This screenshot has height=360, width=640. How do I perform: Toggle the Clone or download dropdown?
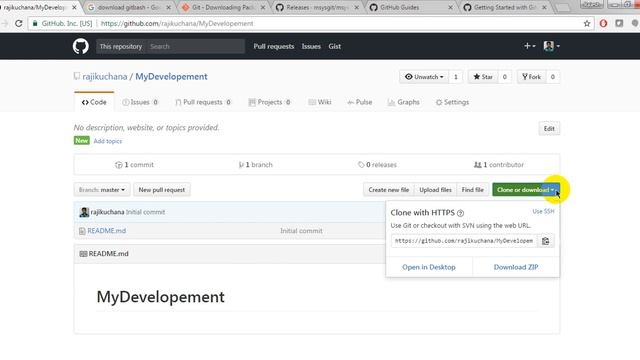[526, 190]
